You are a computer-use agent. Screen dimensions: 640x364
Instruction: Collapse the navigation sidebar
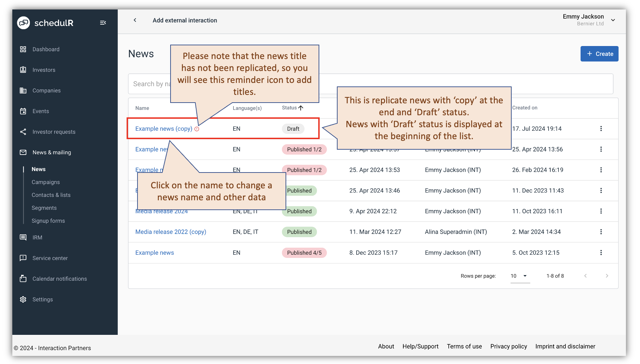pos(103,22)
